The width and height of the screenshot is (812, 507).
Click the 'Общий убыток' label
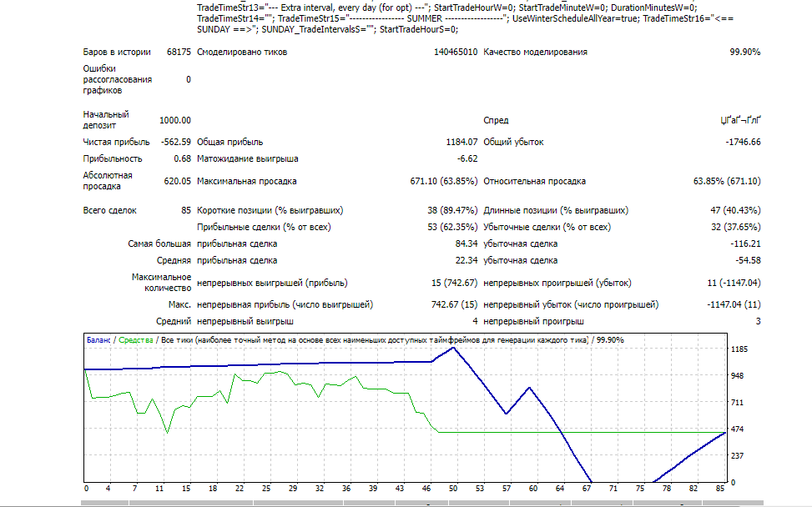pyautogui.click(x=513, y=143)
